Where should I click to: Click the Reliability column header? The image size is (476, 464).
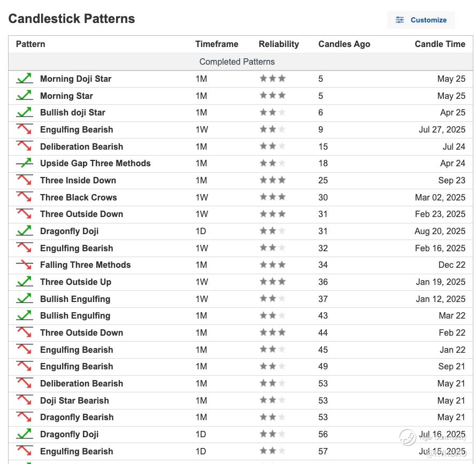tap(279, 44)
